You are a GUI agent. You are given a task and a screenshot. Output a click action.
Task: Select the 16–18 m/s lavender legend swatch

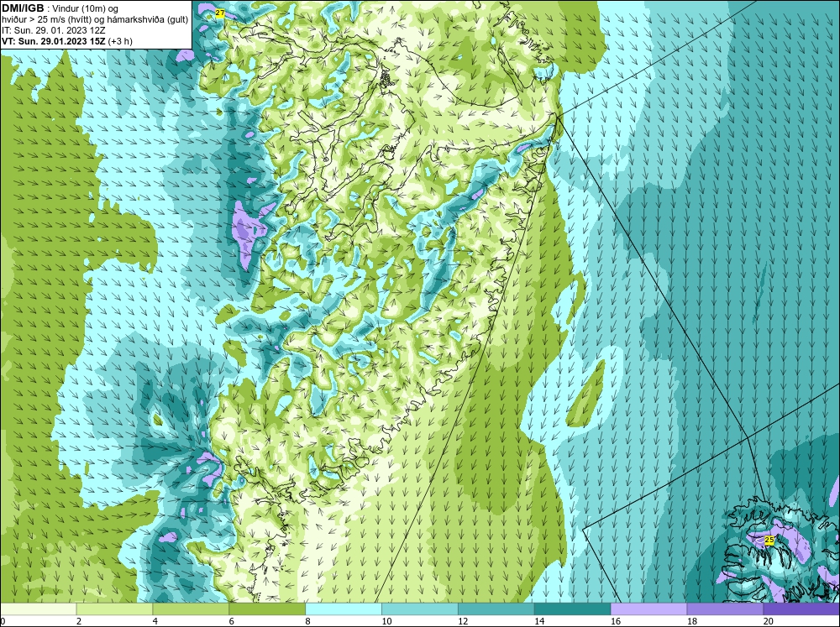point(648,609)
